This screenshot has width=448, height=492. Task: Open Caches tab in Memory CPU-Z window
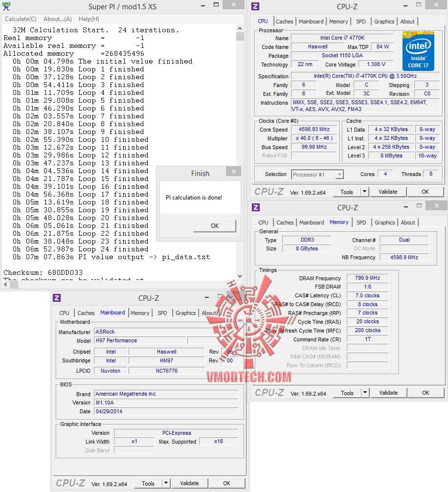tap(285, 223)
